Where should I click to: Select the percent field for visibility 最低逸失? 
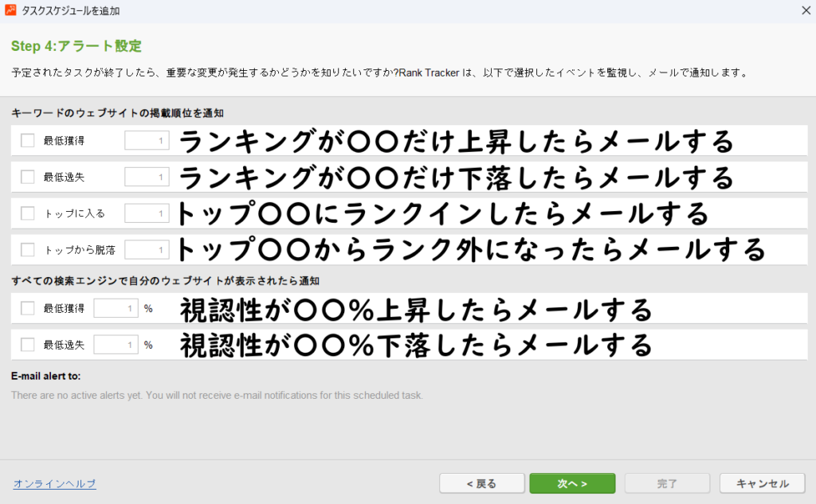pos(116,345)
